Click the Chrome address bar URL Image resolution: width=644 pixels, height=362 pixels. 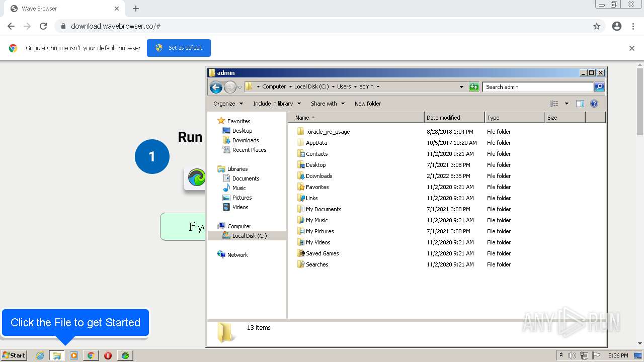[116, 26]
